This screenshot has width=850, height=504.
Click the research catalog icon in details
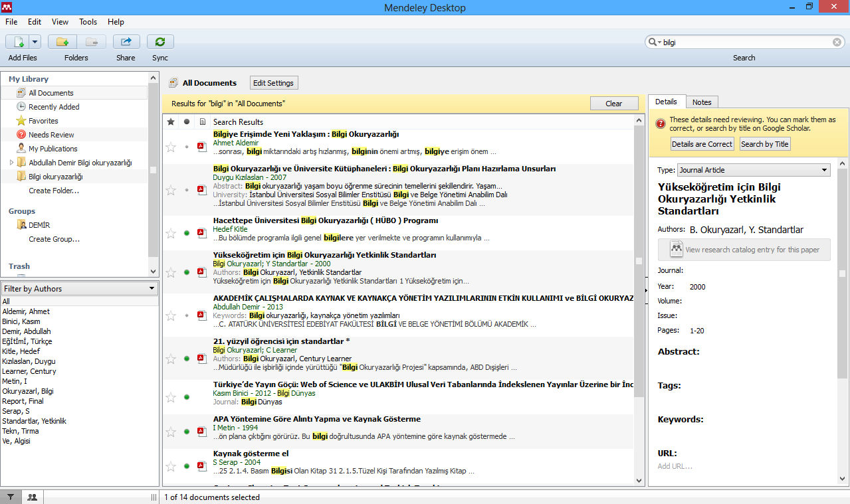tap(677, 250)
